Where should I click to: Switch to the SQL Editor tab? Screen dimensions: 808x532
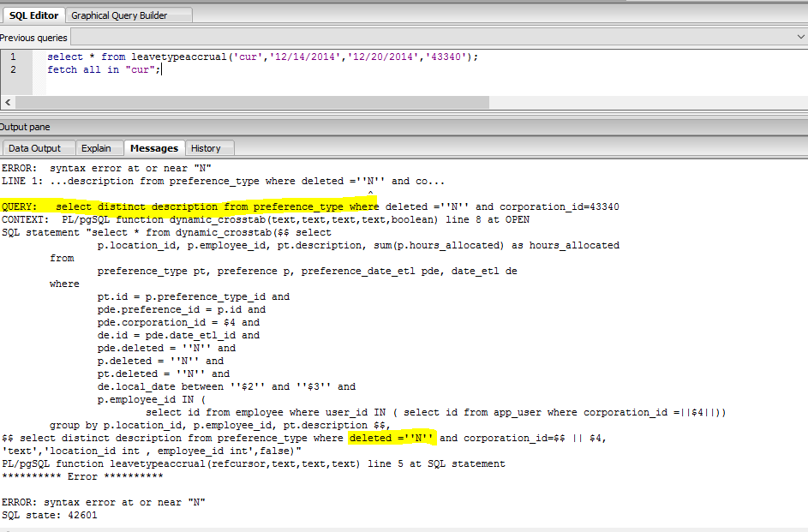(33, 15)
